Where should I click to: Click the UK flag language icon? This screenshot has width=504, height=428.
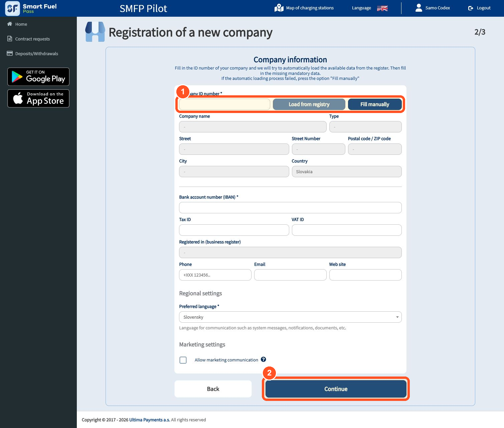pyautogui.click(x=382, y=8)
